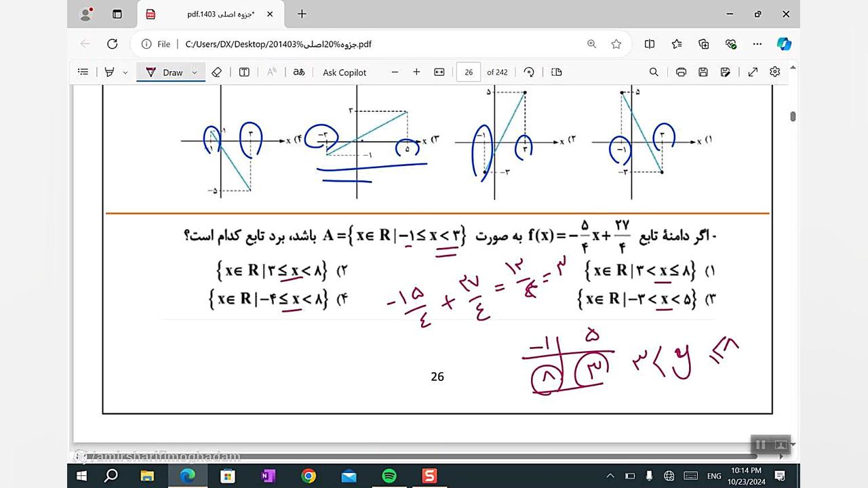The image size is (868, 488).
Task: Open the Windows Start menu
Action: (83, 476)
